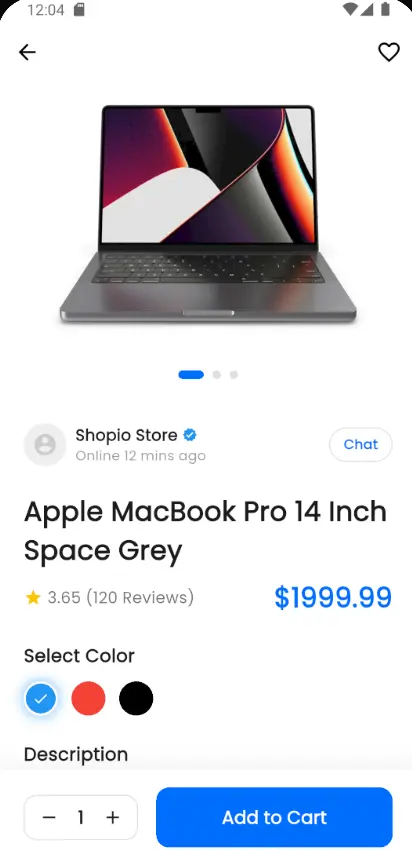
Task: Tap the Shopio Store avatar icon
Action: [45, 444]
